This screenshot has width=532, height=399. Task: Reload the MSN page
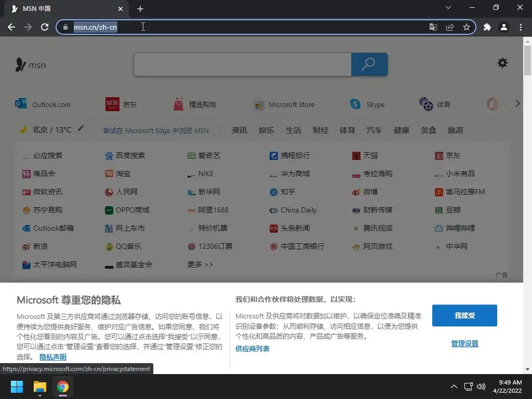45,27
